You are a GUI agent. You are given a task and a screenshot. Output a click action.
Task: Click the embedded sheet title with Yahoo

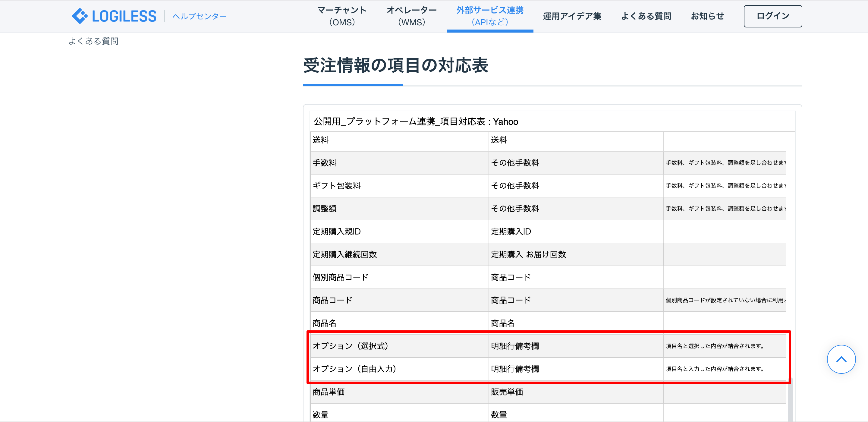tap(416, 121)
